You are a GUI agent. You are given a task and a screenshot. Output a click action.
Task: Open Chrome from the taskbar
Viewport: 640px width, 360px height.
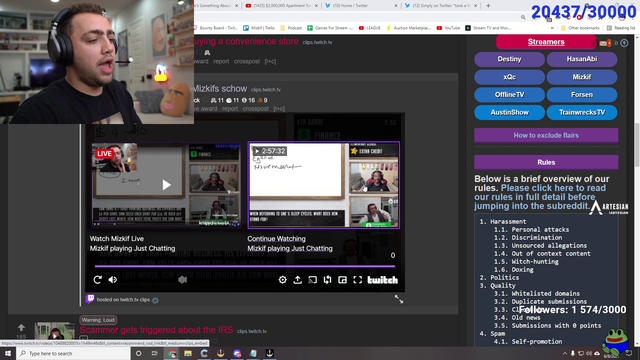coord(172,353)
